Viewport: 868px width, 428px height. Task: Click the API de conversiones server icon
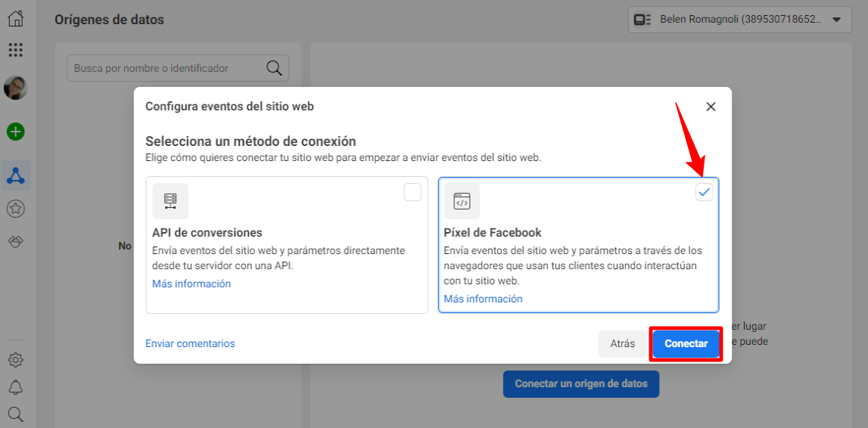pyautogui.click(x=170, y=200)
